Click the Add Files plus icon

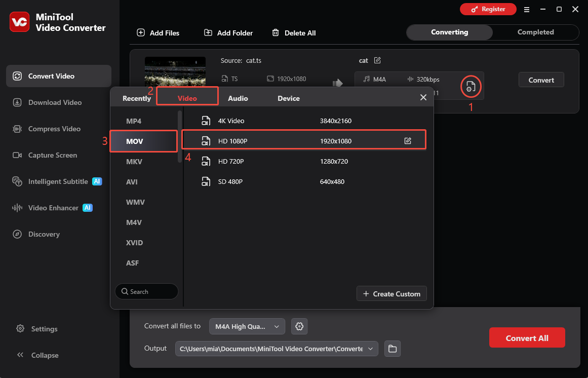[x=141, y=32]
